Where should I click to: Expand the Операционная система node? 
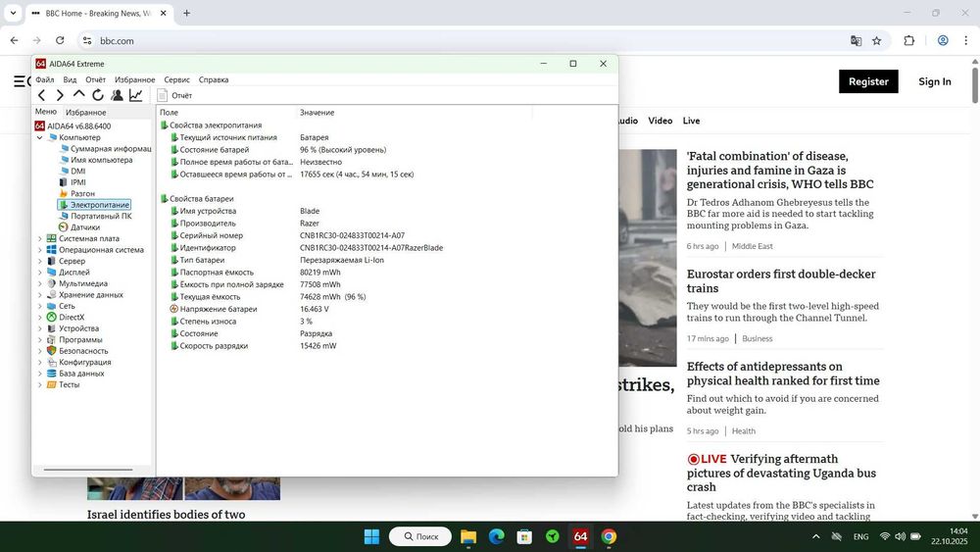39,250
